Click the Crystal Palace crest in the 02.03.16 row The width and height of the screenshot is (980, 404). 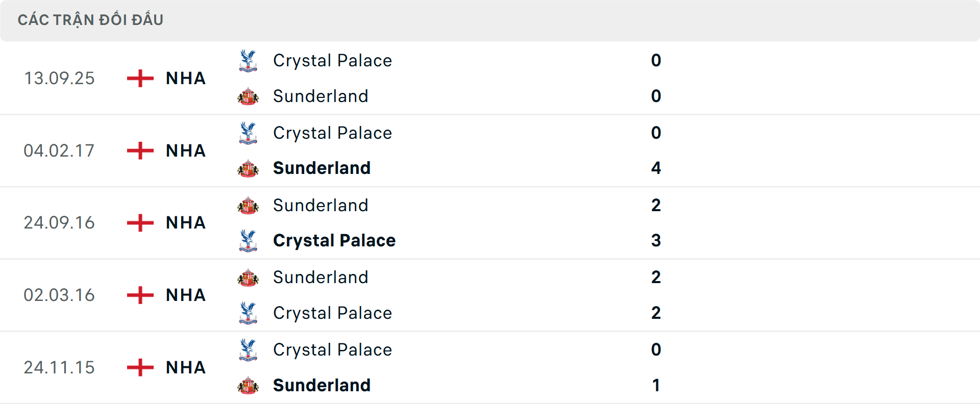pyautogui.click(x=248, y=313)
